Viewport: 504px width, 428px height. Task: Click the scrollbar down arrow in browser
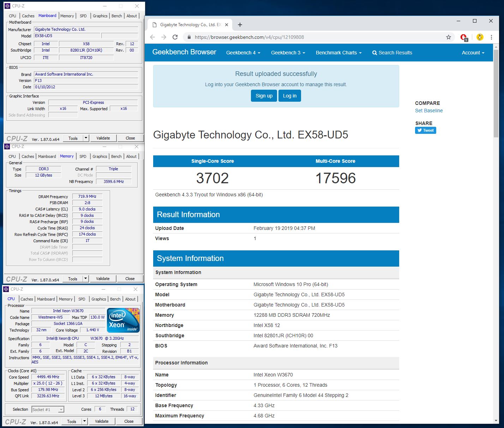pyautogui.click(x=496, y=420)
